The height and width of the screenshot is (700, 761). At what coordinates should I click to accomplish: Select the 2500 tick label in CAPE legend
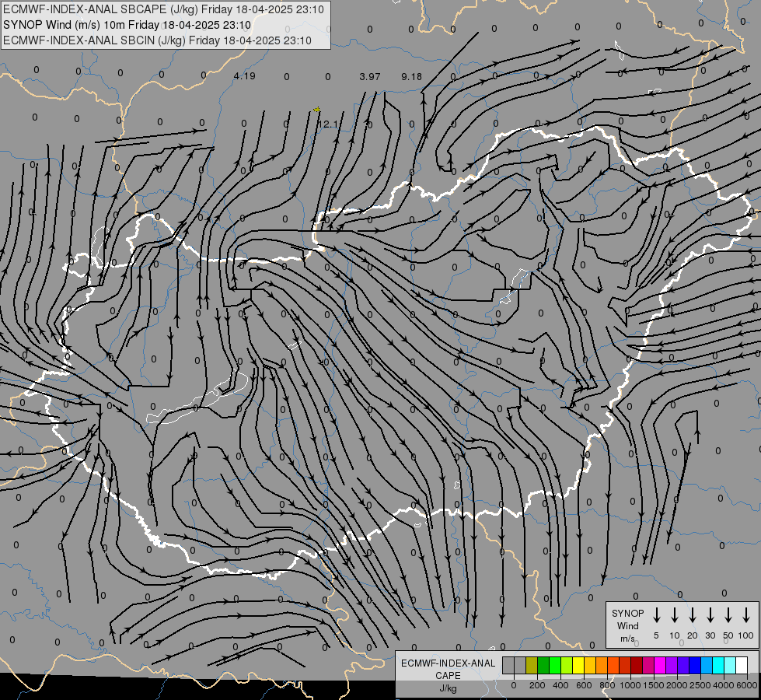(x=700, y=685)
